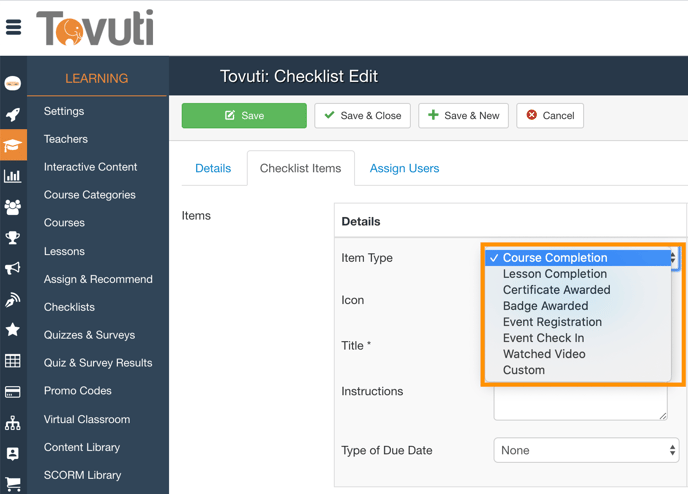The height and width of the screenshot is (494, 688).
Task: Click the megaphone icon
Action: (13, 268)
